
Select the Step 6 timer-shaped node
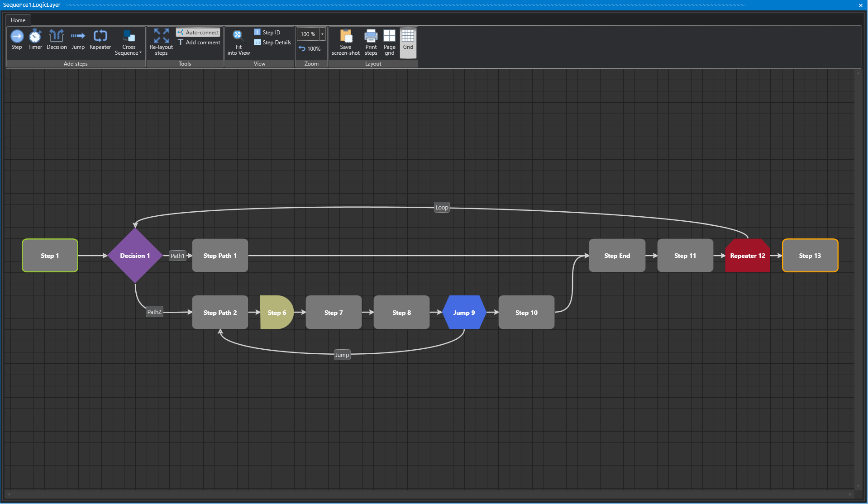pyautogui.click(x=277, y=313)
